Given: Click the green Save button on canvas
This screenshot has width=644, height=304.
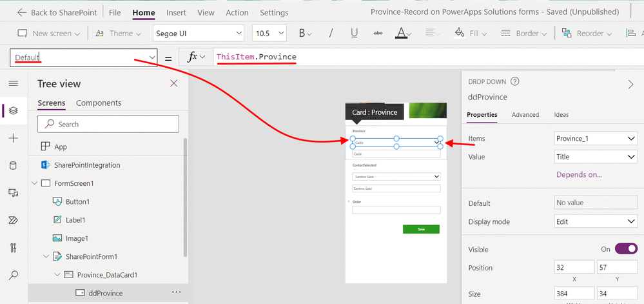Looking at the screenshot, I should (x=421, y=229).
